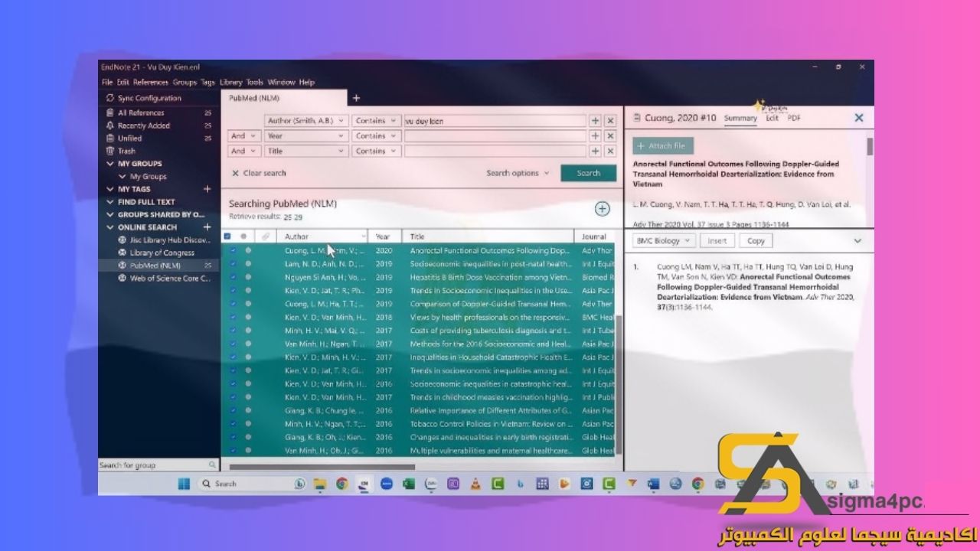Open the Contains dropdown on the Author row
This screenshot has height=551, width=980.
375,121
